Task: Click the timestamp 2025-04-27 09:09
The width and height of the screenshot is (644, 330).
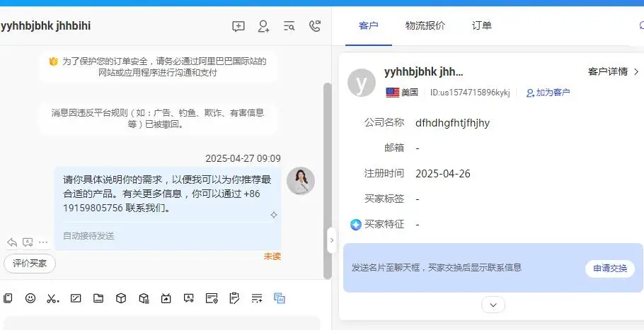Action: click(x=243, y=159)
